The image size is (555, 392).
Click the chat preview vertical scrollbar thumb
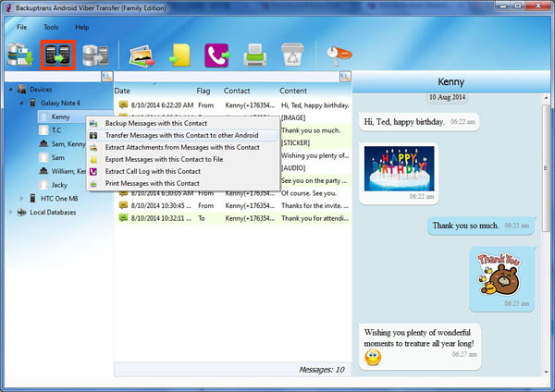(547, 166)
